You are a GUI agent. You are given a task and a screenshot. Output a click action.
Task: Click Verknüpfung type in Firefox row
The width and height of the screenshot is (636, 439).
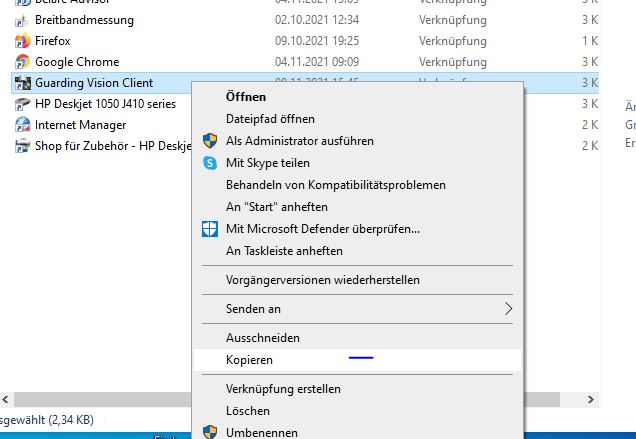[x=453, y=41]
